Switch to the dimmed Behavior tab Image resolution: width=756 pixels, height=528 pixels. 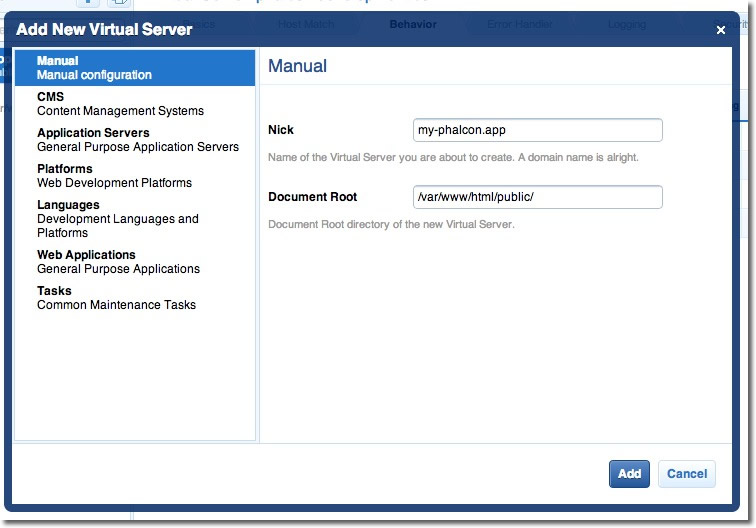coord(413,24)
